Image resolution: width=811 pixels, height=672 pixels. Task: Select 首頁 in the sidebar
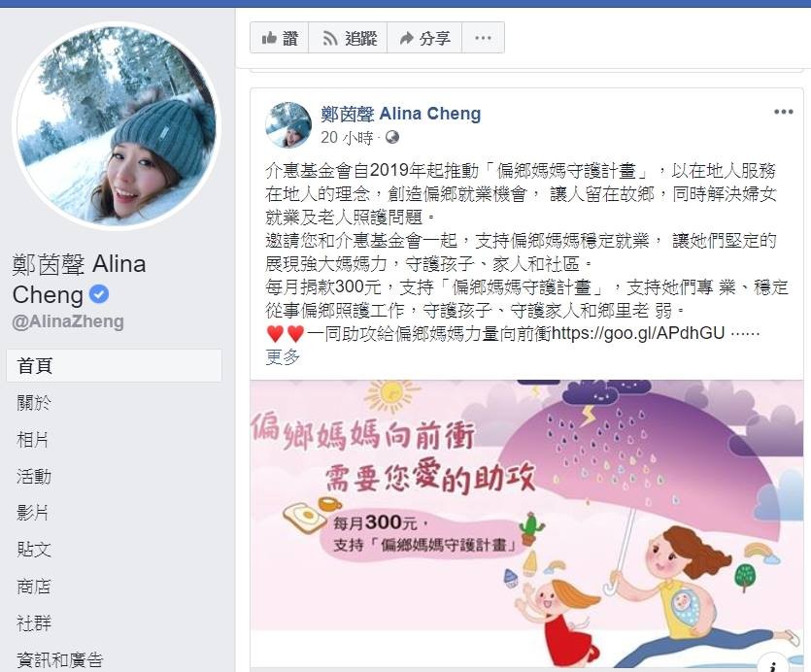[115, 366]
